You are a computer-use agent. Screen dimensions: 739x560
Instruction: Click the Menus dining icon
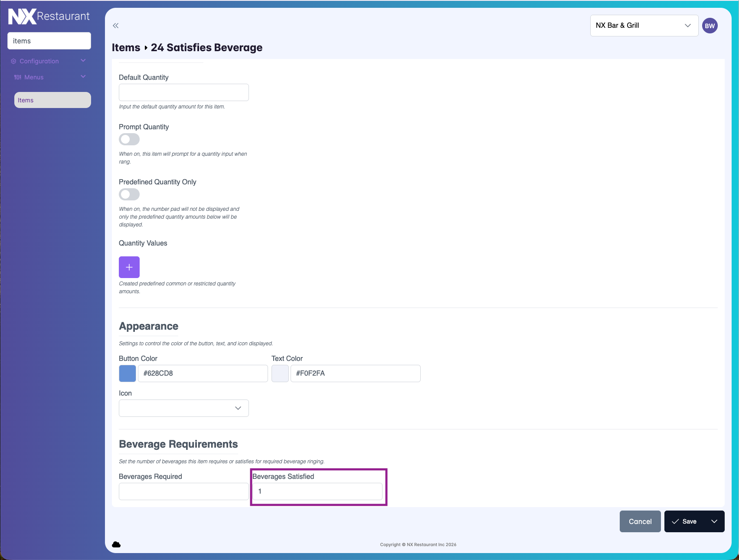18,77
